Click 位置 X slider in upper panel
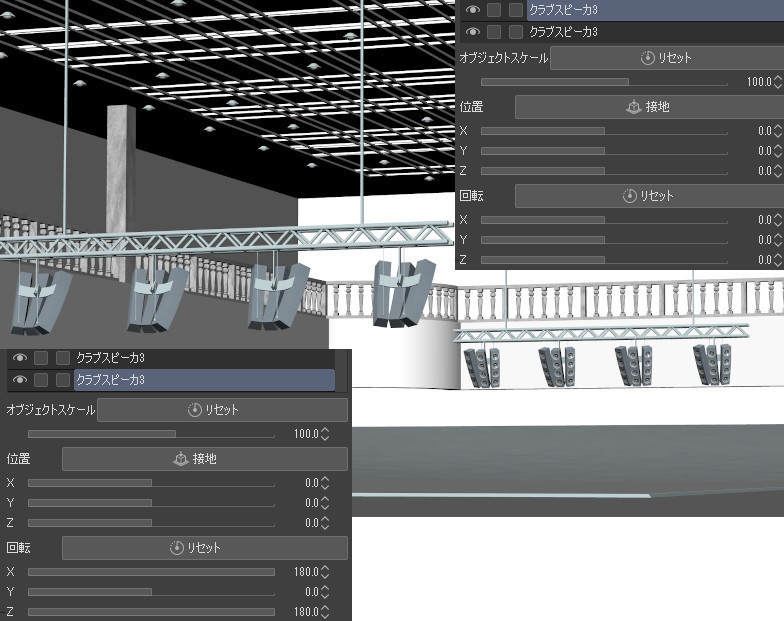The width and height of the screenshot is (784, 621). [x=604, y=130]
